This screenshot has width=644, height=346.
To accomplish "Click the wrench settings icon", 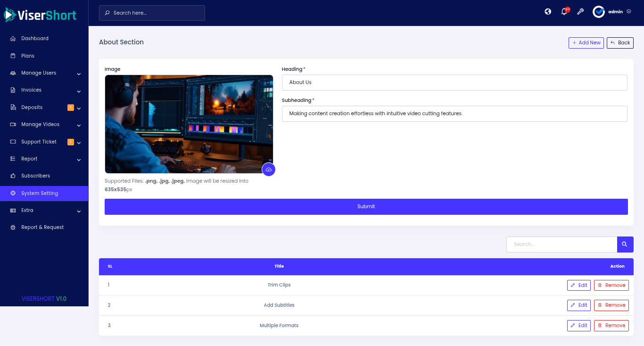I will 580,12.
